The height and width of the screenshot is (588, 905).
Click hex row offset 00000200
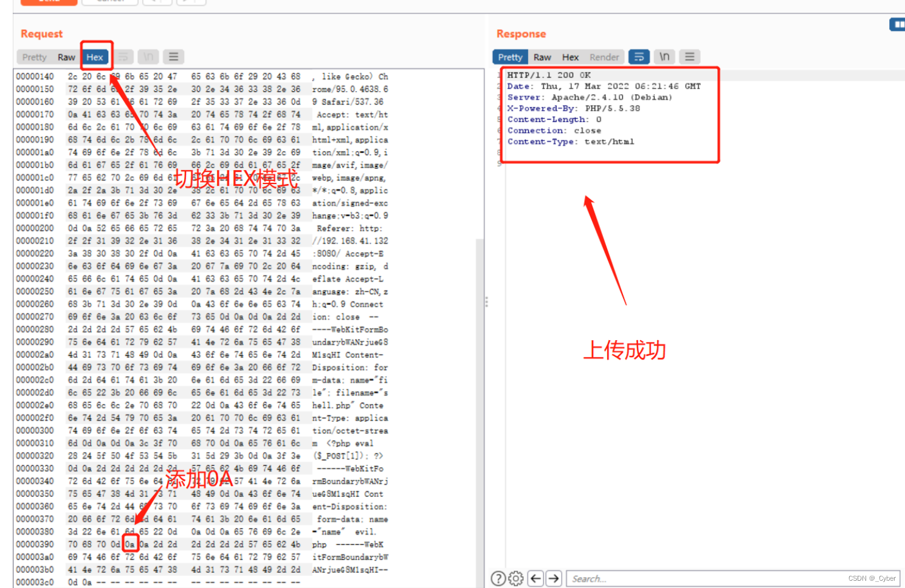(x=35, y=228)
